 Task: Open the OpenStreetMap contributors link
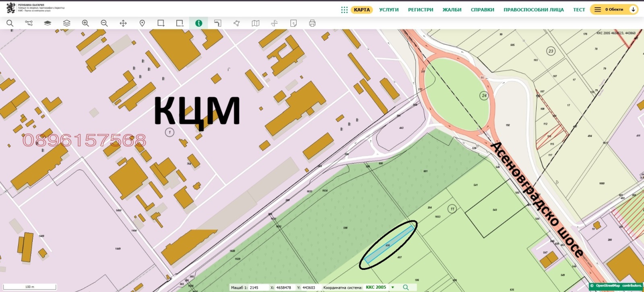click(616, 286)
